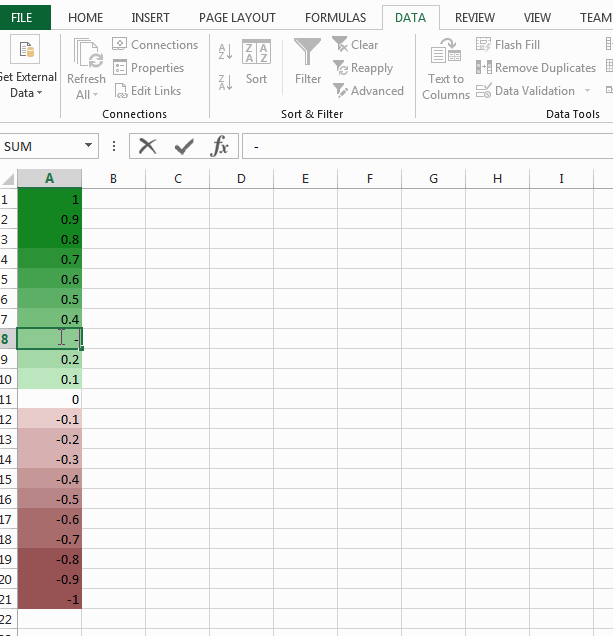Open the Get External Data dropdown arrow
The height and width of the screenshot is (636, 613).
[39, 93]
